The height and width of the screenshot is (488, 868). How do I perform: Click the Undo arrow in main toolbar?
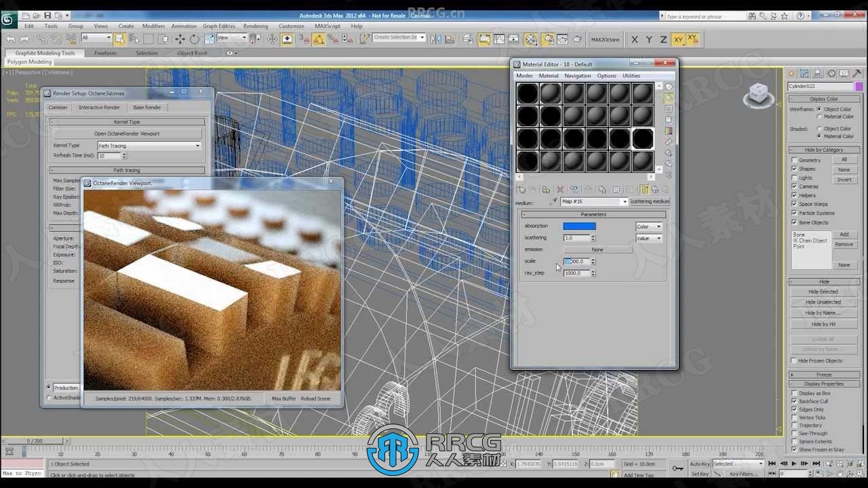(x=10, y=39)
